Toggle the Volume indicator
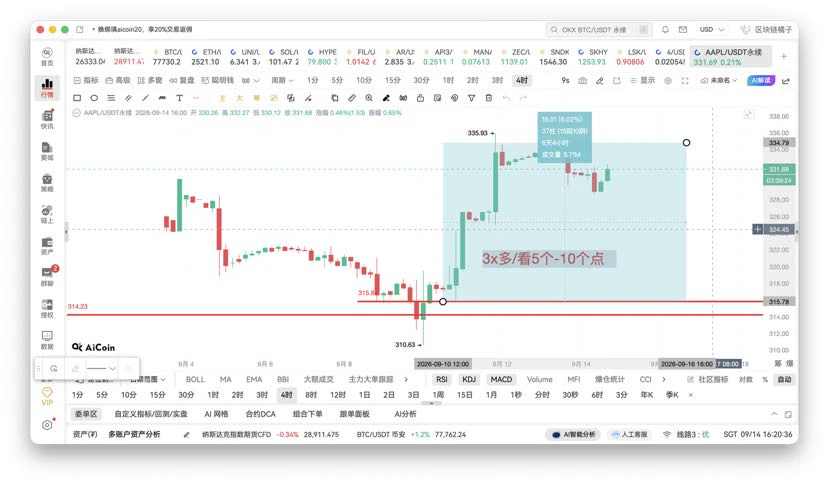Viewport: 829px width, 484px height. point(539,379)
